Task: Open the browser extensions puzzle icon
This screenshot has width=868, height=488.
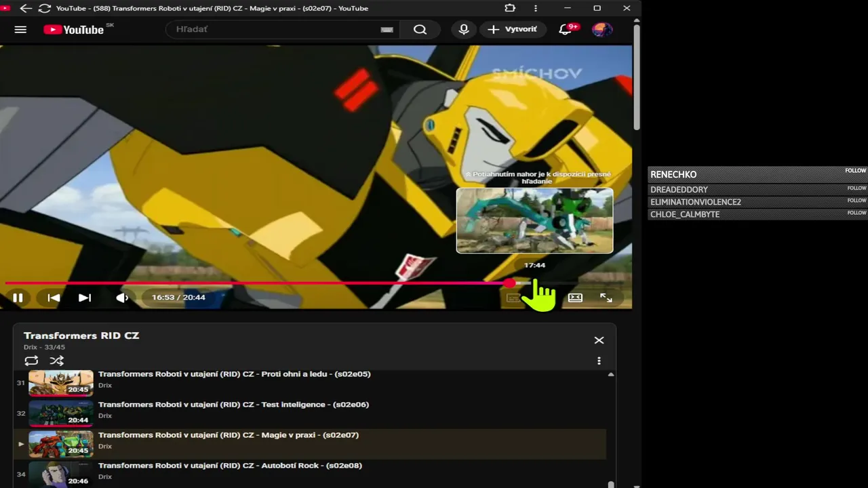Action: pyautogui.click(x=510, y=8)
